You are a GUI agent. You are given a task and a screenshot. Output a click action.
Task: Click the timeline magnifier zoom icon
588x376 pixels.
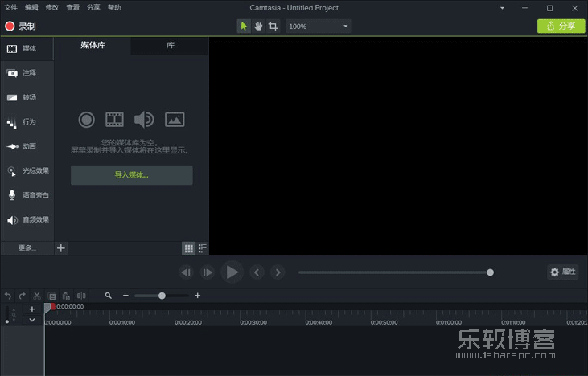(x=109, y=296)
